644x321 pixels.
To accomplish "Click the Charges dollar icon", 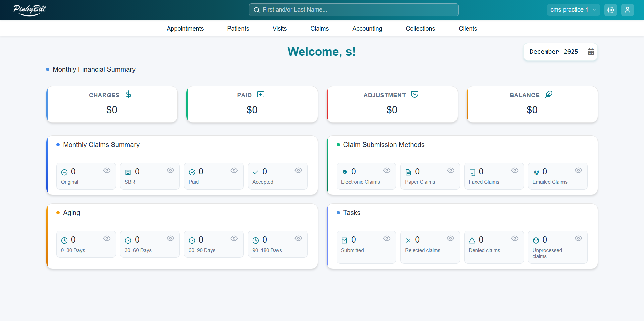I will (129, 95).
